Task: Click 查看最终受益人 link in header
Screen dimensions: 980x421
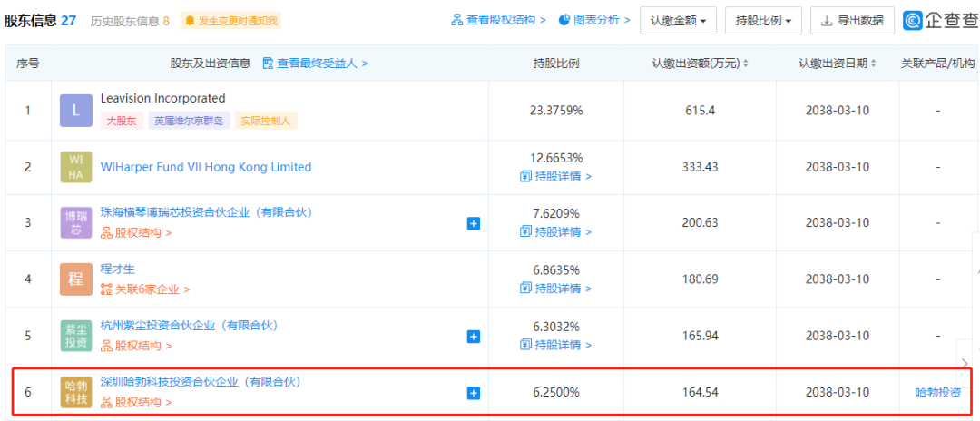Action: [316, 64]
